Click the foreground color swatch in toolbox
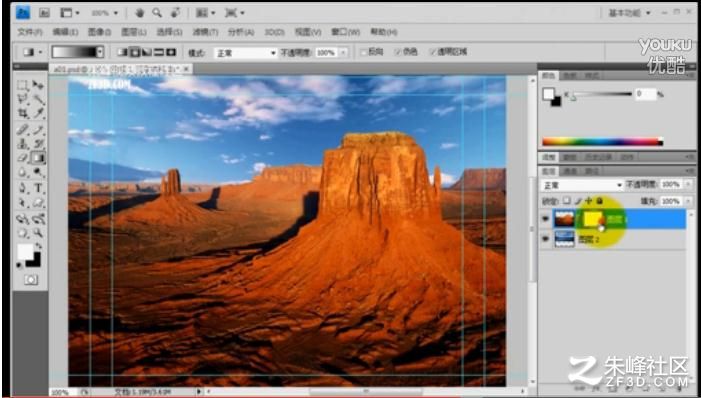 click(x=25, y=252)
